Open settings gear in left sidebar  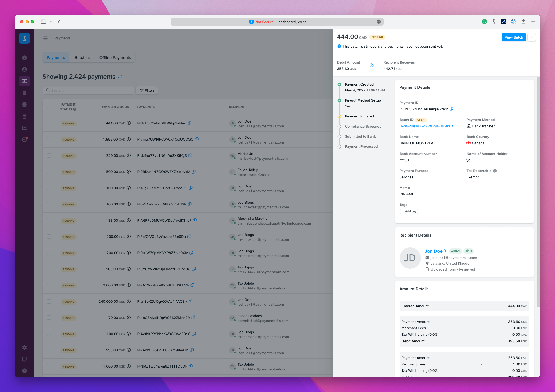pyautogui.click(x=24, y=347)
